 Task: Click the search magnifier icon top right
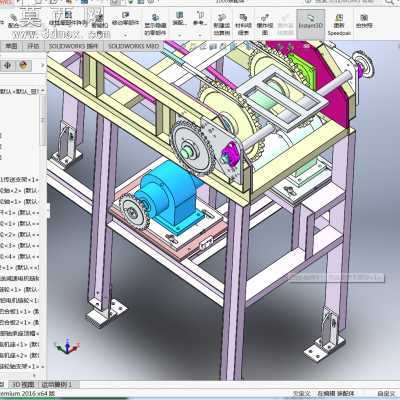[389, 2]
